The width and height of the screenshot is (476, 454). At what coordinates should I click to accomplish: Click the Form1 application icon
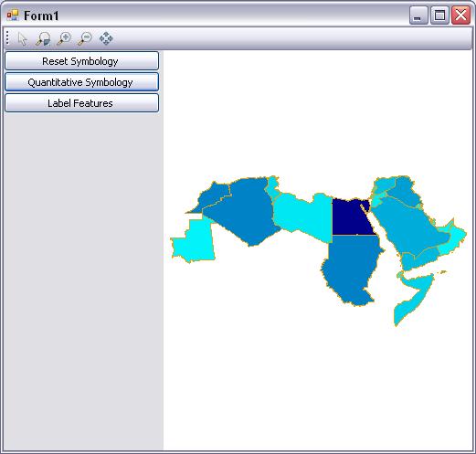click(x=13, y=16)
